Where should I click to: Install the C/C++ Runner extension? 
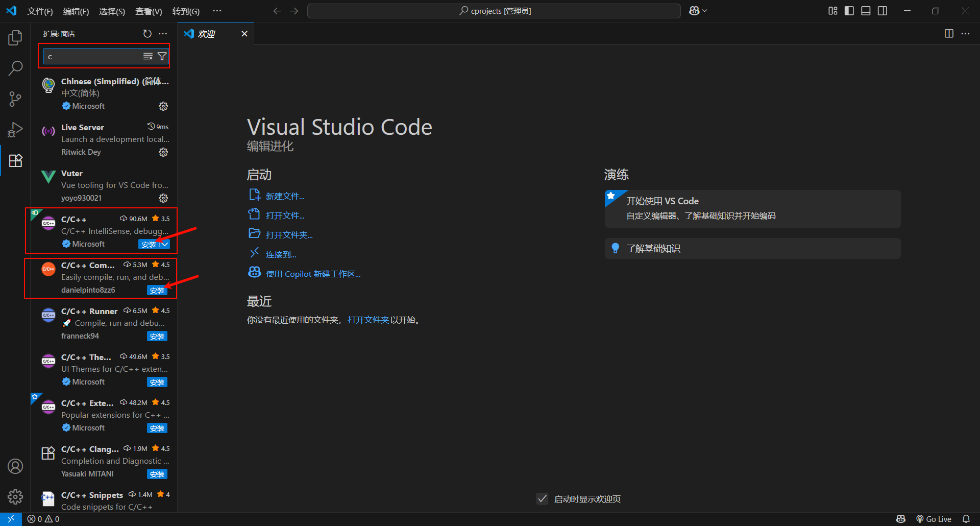point(157,337)
